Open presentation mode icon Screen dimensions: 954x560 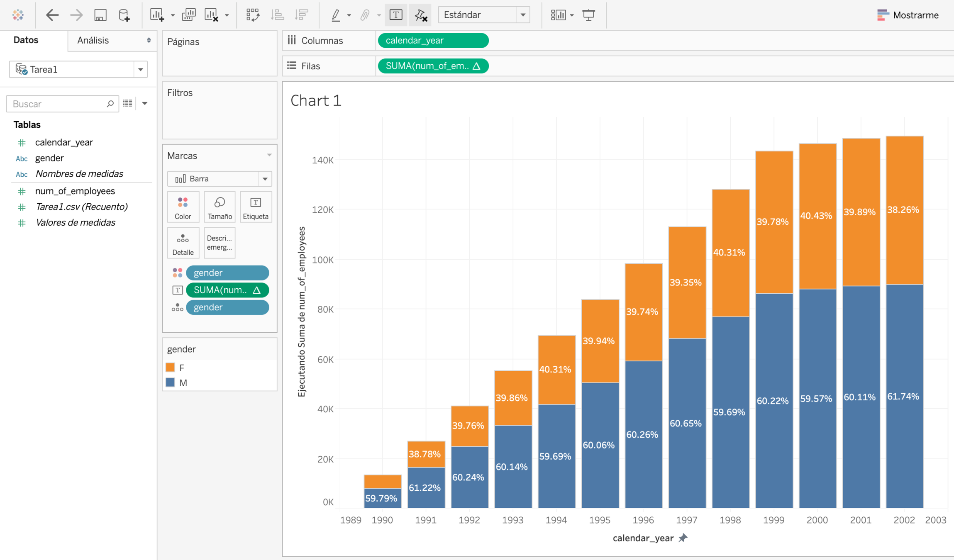pos(588,15)
